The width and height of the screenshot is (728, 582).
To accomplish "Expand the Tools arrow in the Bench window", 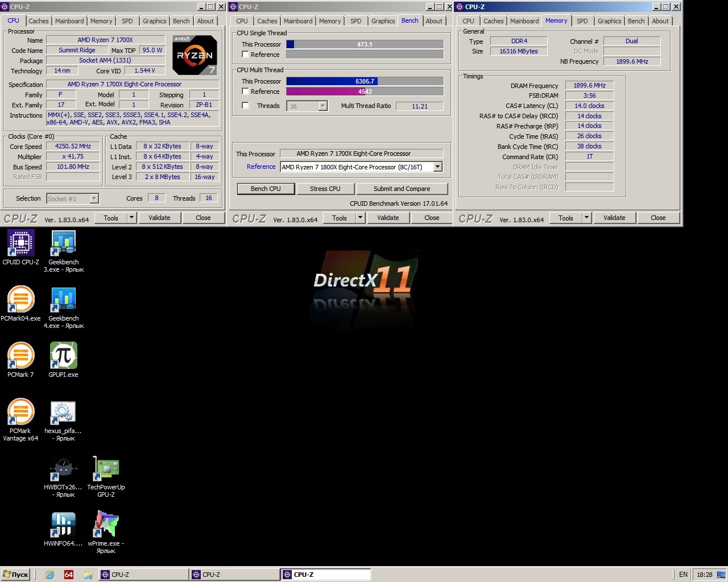I will 360,218.
